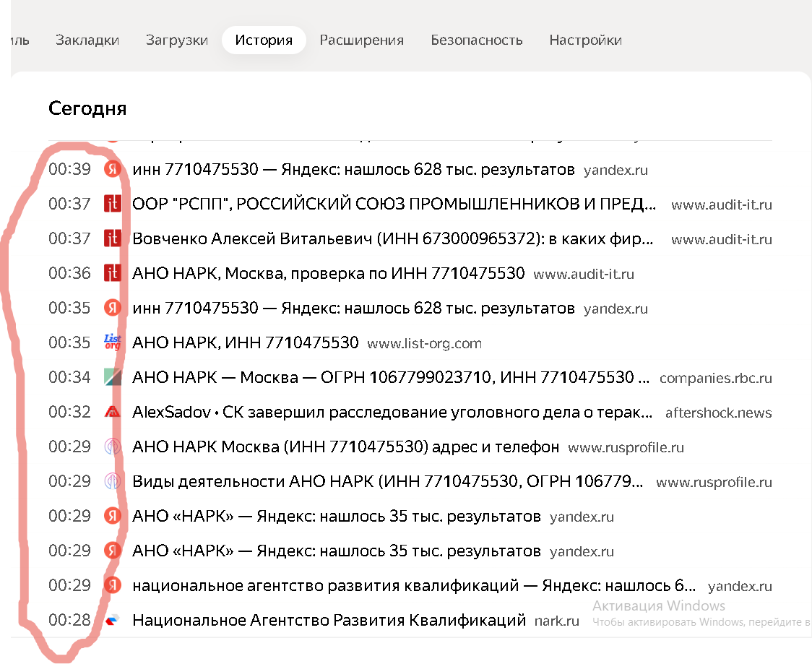
Task: Click the nark.ru favicon at 00:28
Action: point(112,620)
